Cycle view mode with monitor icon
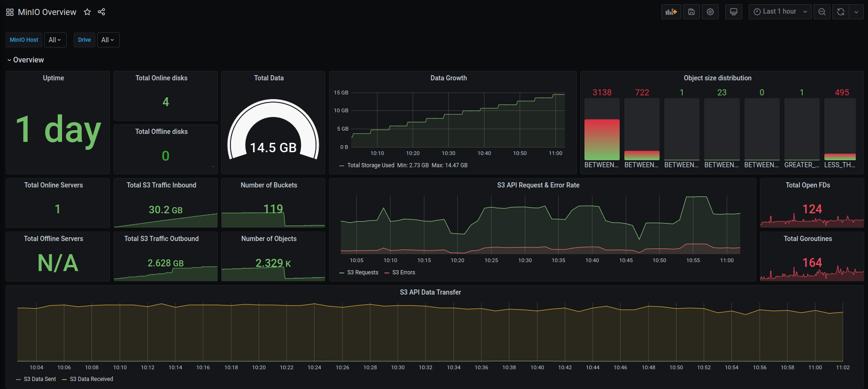The image size is (868, 389). (x=733, y=12)
